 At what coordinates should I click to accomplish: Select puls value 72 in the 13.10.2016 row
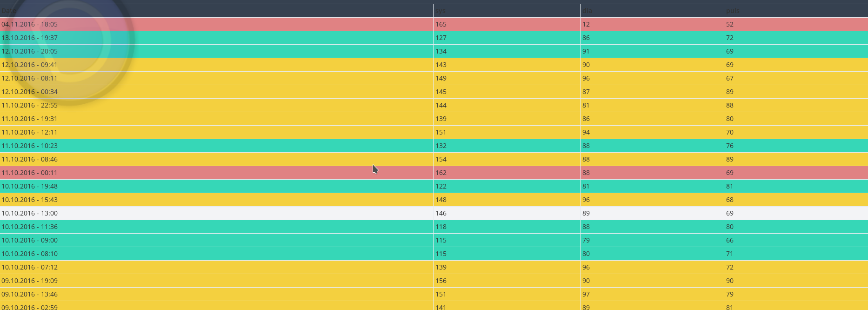tap(796, 38)
